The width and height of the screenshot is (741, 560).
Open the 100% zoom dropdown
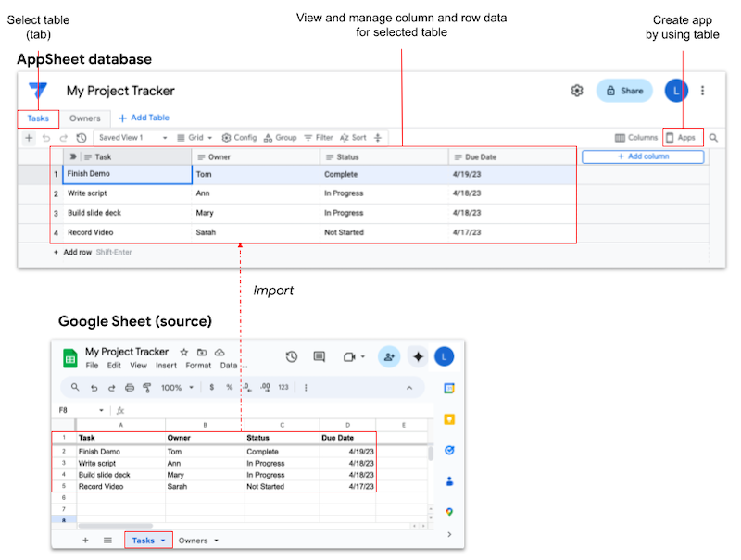(177, 388)
